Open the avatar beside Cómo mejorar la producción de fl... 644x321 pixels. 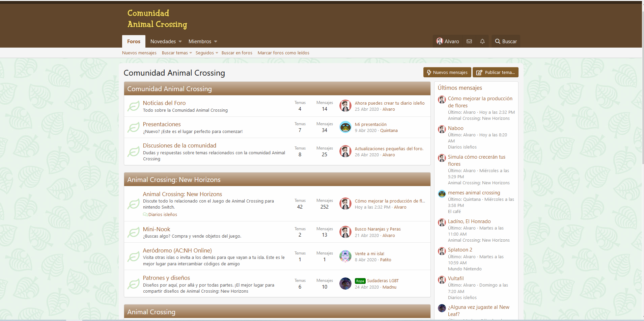345,204
